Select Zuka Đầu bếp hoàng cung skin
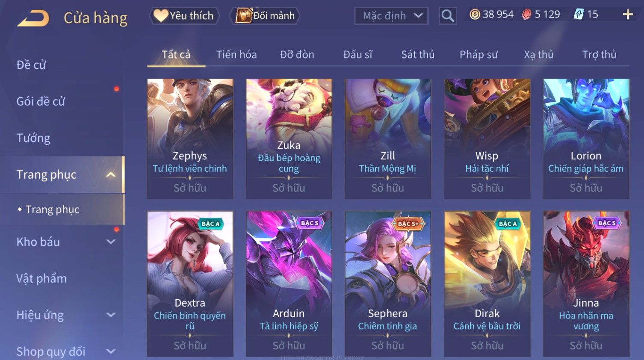Screen dimensions: 644x360 289,139
